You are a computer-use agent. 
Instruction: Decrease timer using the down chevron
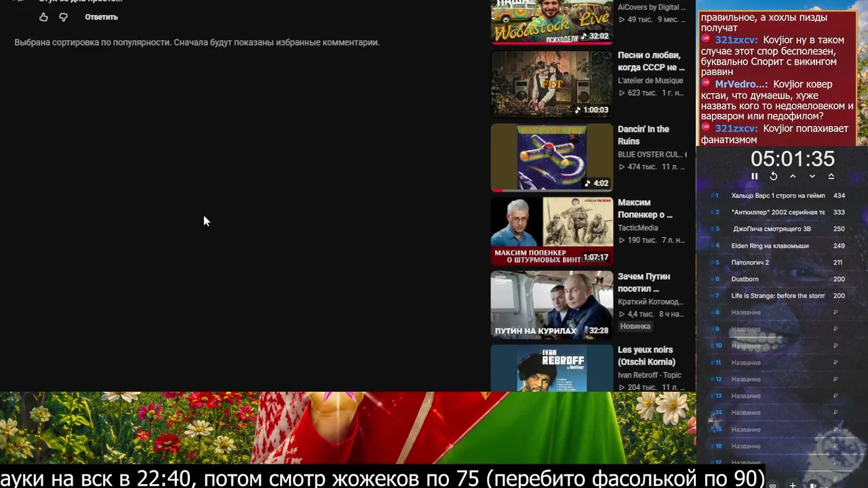(x=812, y=176)
